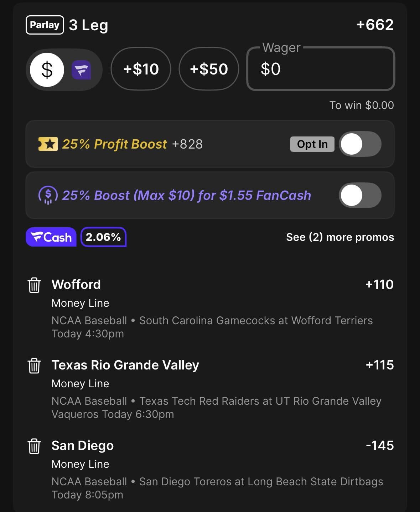Tap the +662 parlay odds

click(375, 25)
